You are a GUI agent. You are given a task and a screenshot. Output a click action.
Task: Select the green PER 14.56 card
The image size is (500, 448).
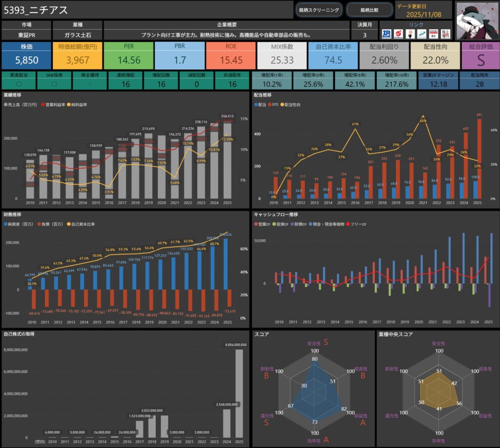pos(129,55)
